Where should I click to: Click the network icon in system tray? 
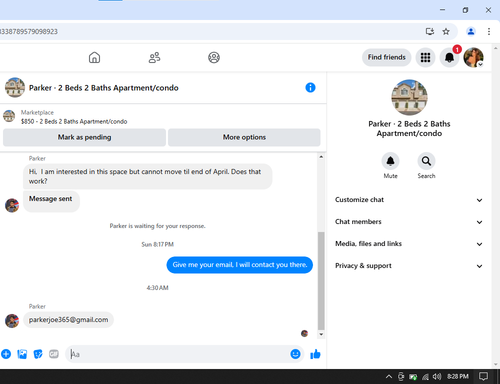pyautogui.click(x=425, y=377)
